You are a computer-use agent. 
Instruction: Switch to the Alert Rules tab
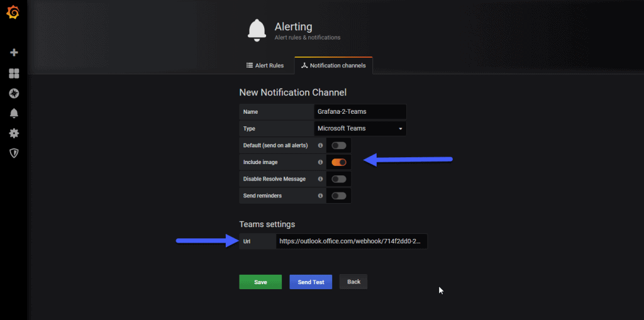tap(265, 65)
